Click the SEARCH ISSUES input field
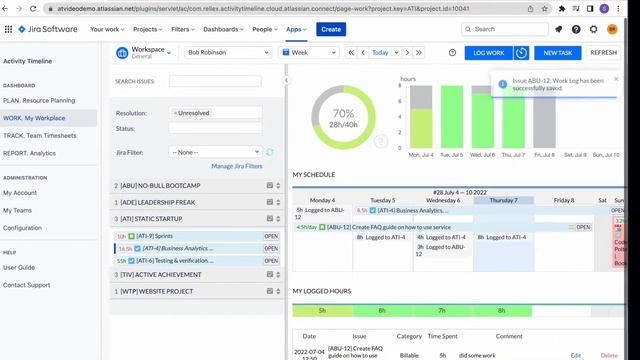Viewport: 640px width, 360px height. (215, 81)
